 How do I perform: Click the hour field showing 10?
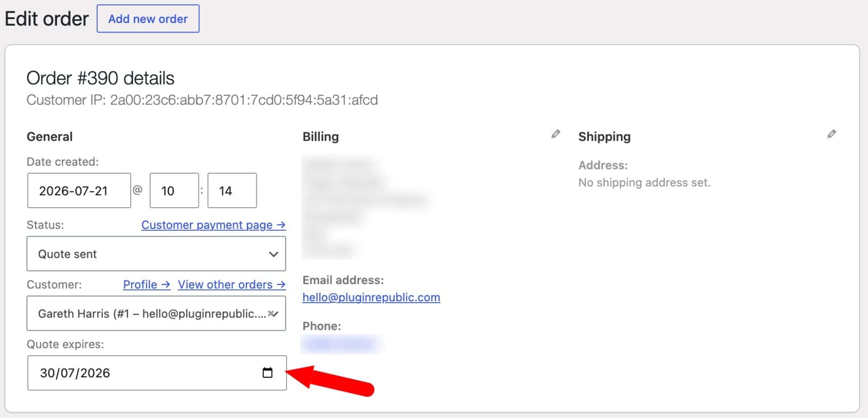pyautogui.click(x=174, y=190)
